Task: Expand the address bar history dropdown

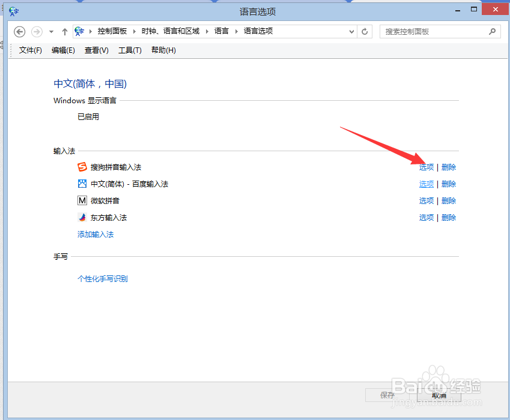Action: [x=351, y=32]
